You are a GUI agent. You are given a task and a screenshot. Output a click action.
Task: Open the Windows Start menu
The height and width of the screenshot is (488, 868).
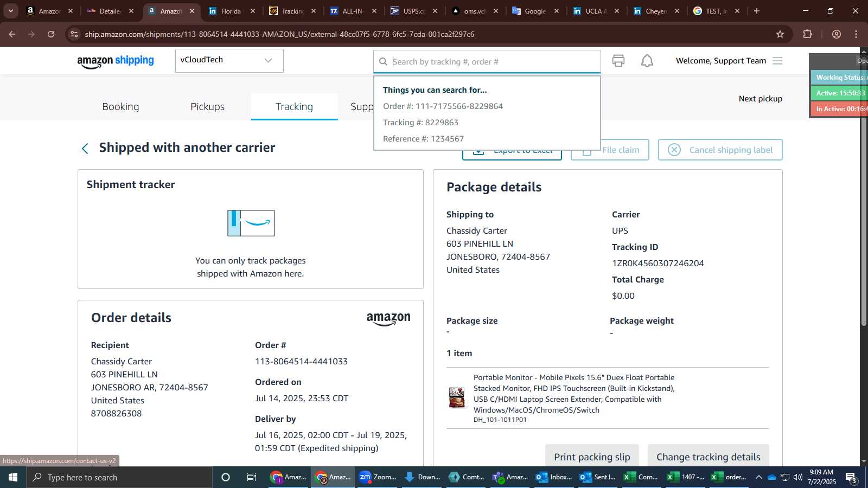[x=13, y=477]
